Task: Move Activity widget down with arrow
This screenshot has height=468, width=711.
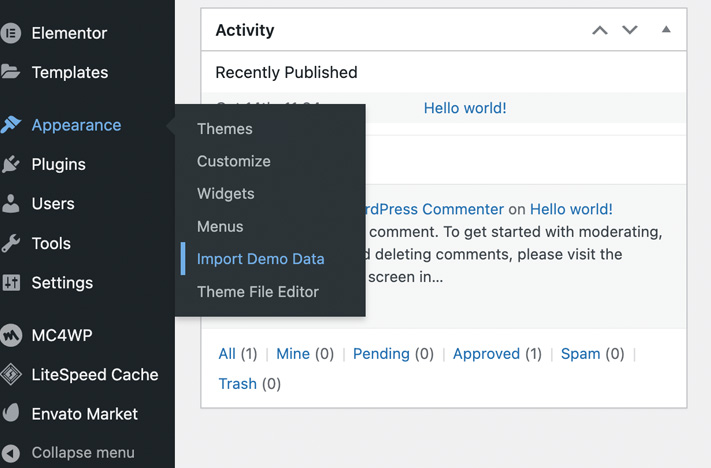Action: 630,30
